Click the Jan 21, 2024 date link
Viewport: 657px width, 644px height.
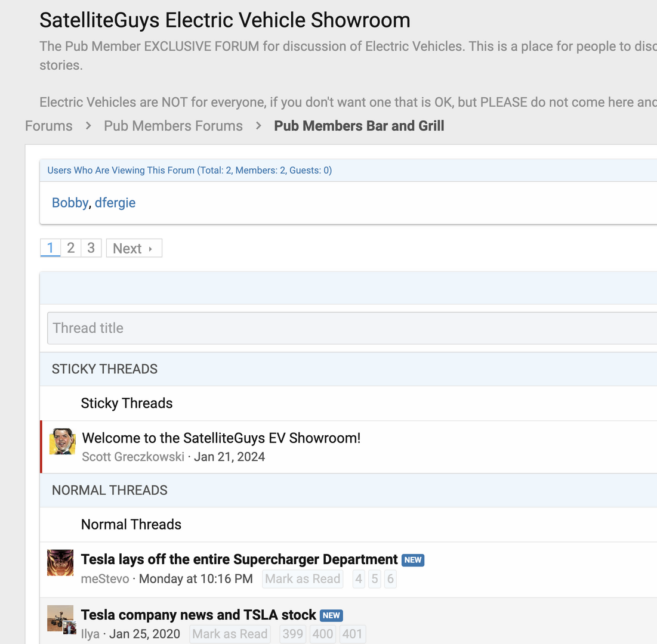[229, 456]
